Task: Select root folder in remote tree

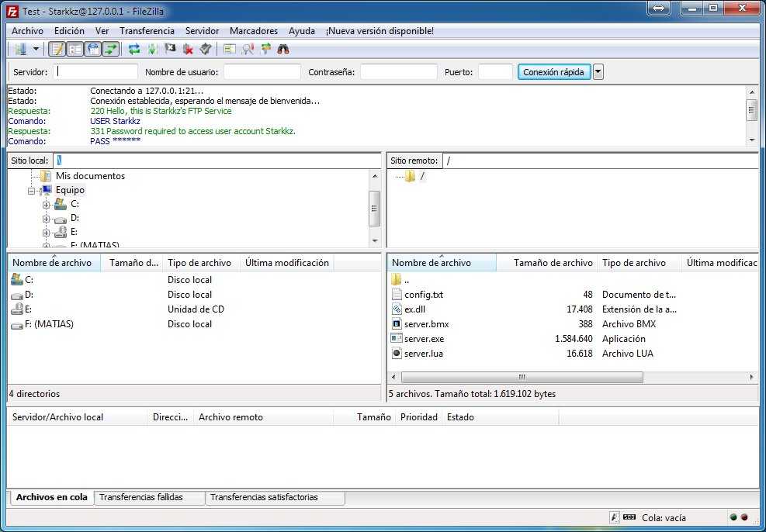Action: [415, 176]
